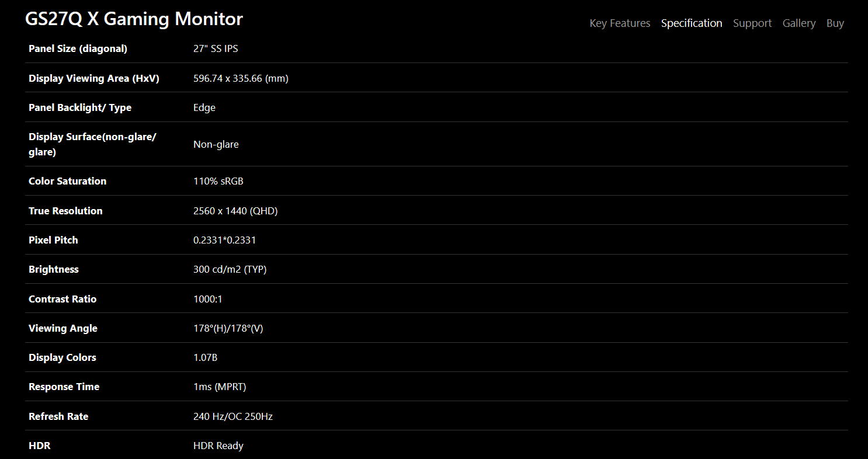Click the 2560 x 1440 (QHD) value
This screenshot has width=868, height=459.
click(x=235, y=211)
